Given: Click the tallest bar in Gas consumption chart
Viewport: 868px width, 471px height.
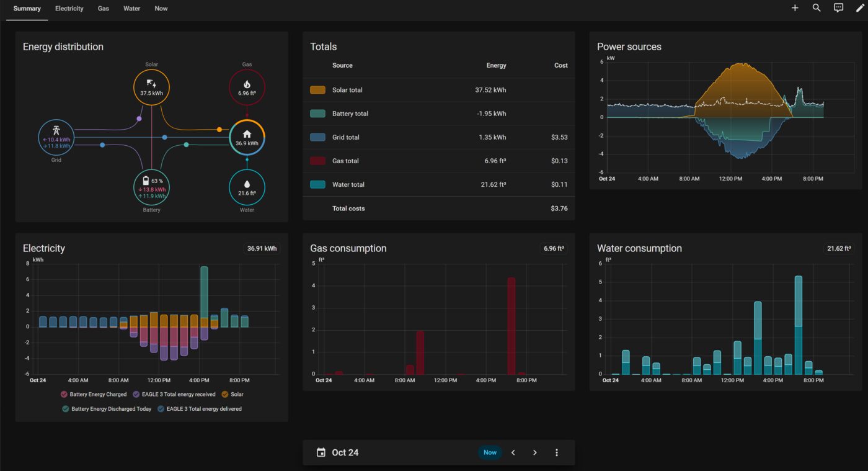Looking at the screenshot, I should point(511,326).
